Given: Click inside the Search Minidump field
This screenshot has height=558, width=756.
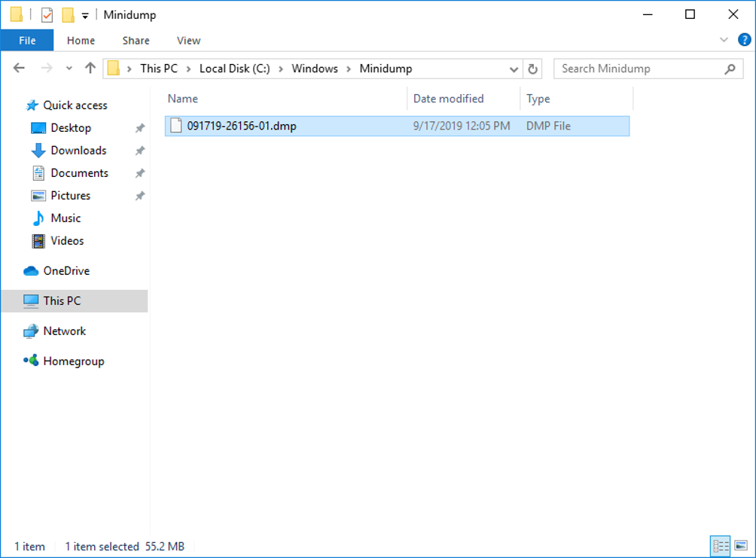Looking at the screenshot, I should tap(640, 69).
